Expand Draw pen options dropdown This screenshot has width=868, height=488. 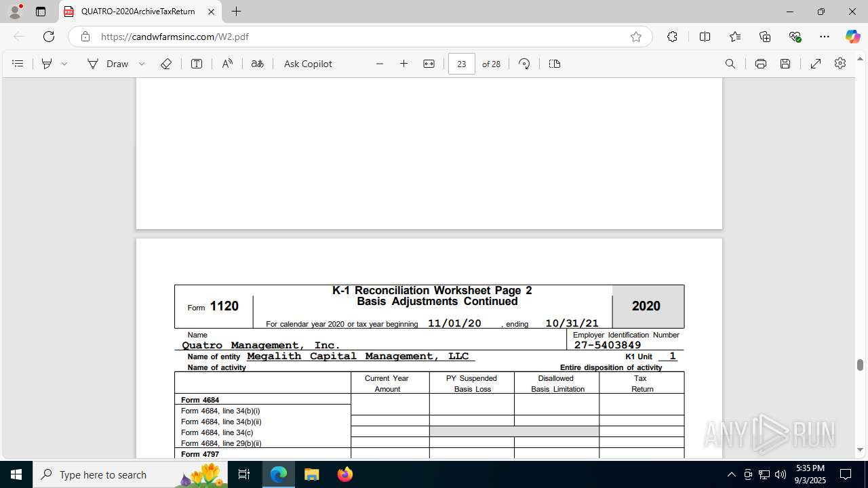pyautogui.click(x=142, y=64)
